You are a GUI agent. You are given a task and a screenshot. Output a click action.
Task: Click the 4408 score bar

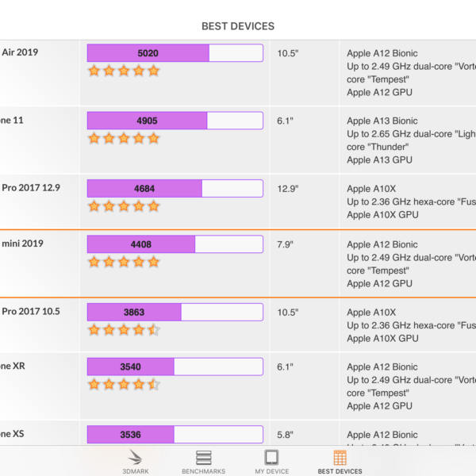pyautogui.click(x=175, y=244)
